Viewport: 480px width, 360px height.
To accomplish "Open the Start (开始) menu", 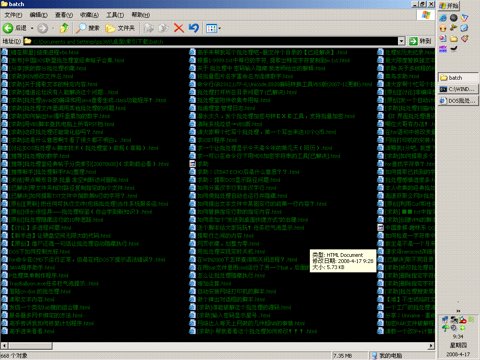I will (x=449, y=5).
